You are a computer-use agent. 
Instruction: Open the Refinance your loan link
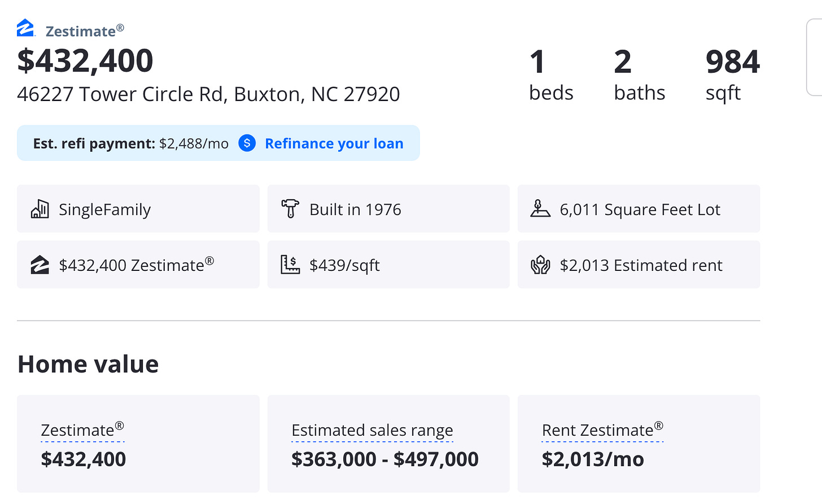click(x=334, y=143)
